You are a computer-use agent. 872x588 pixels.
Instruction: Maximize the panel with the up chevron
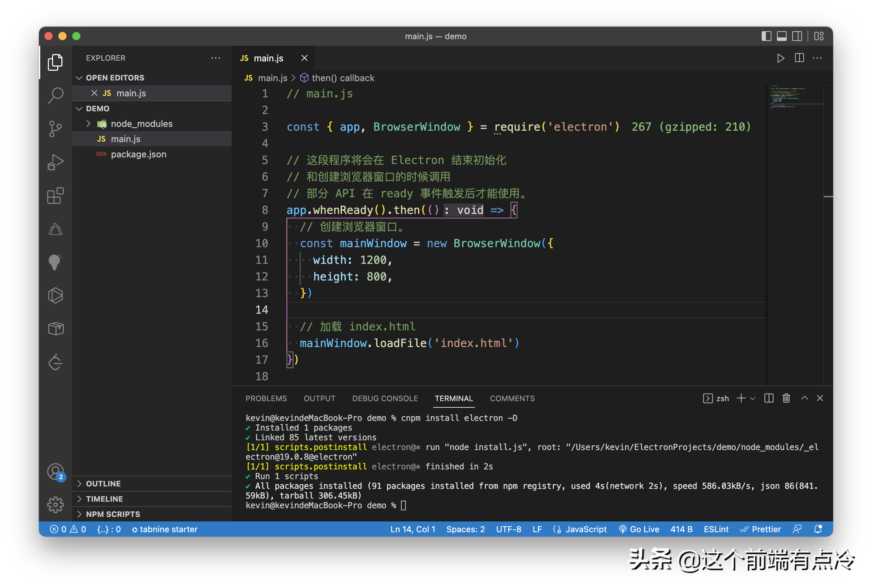click(804, 398)
